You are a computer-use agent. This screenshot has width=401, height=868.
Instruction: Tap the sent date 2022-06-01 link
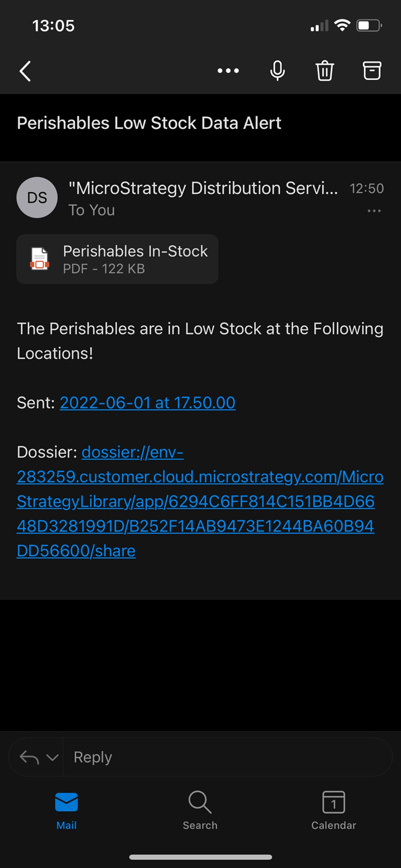(148, 403)
